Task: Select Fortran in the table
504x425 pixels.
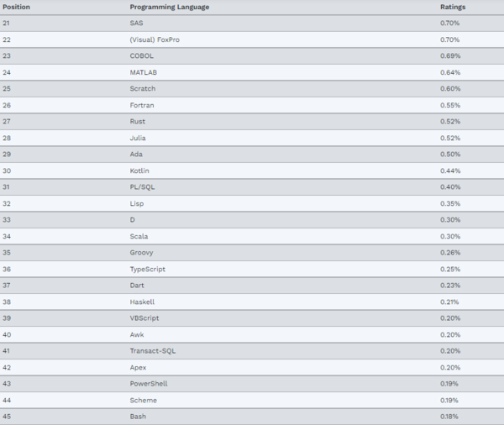Action: [142, 105]
